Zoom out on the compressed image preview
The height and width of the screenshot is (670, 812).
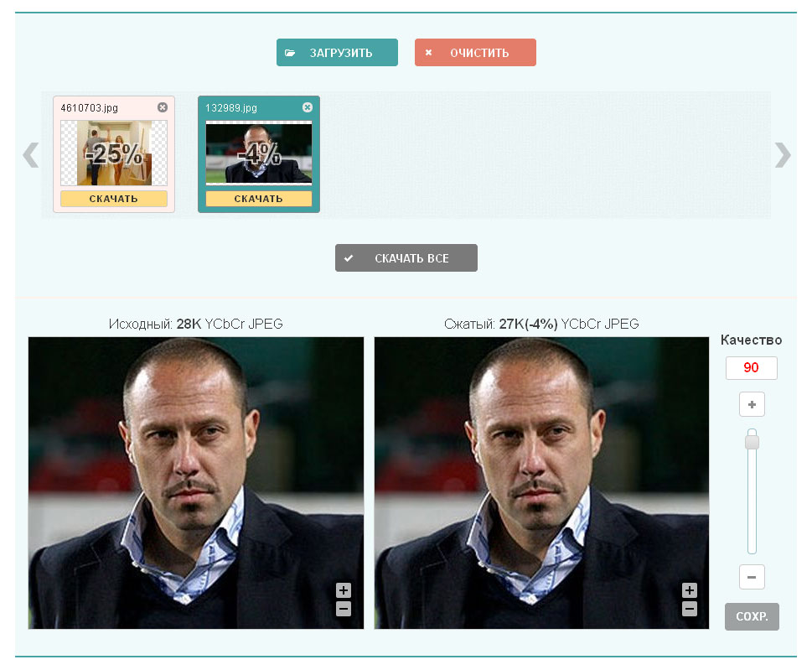(x=690, y=609)
